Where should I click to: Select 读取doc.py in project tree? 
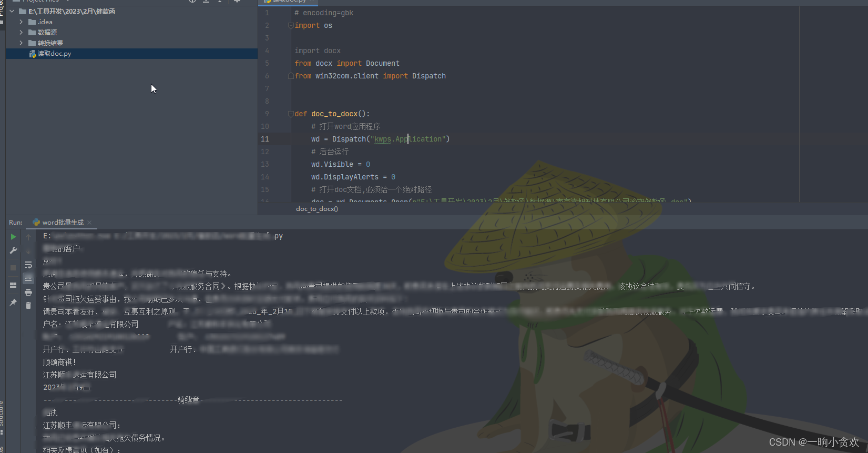(131, 54)
